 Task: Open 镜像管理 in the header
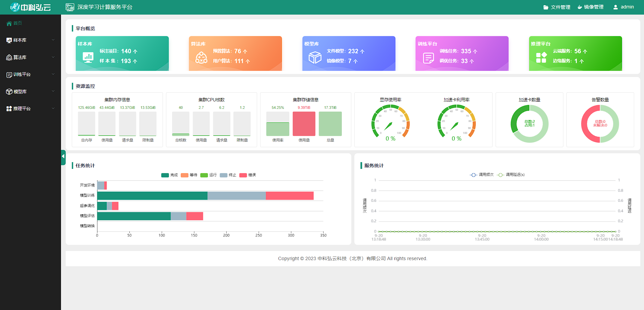pos(590,7)
